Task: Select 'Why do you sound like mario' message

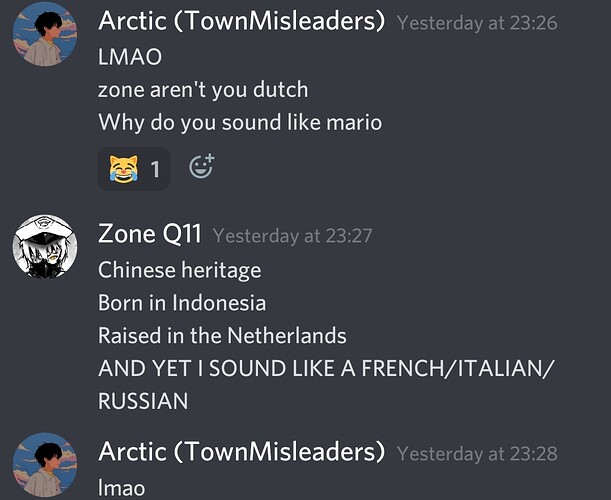Action: point(240,122)
